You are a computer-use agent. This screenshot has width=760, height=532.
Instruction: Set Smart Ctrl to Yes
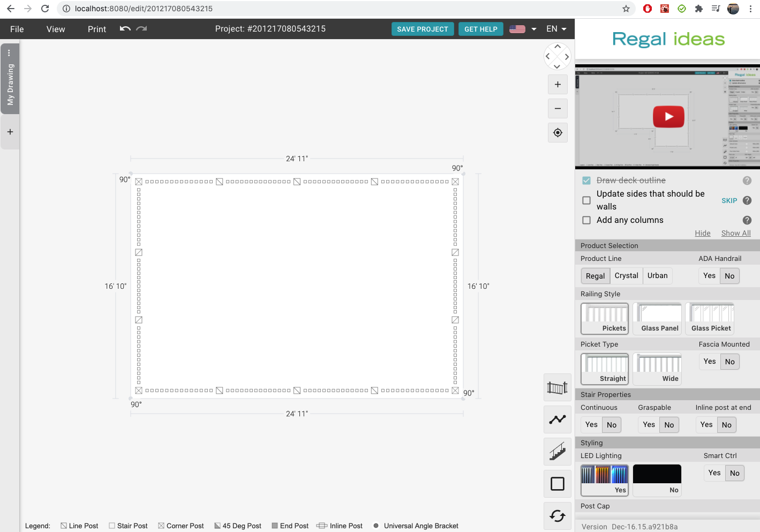tap(714, 473)
